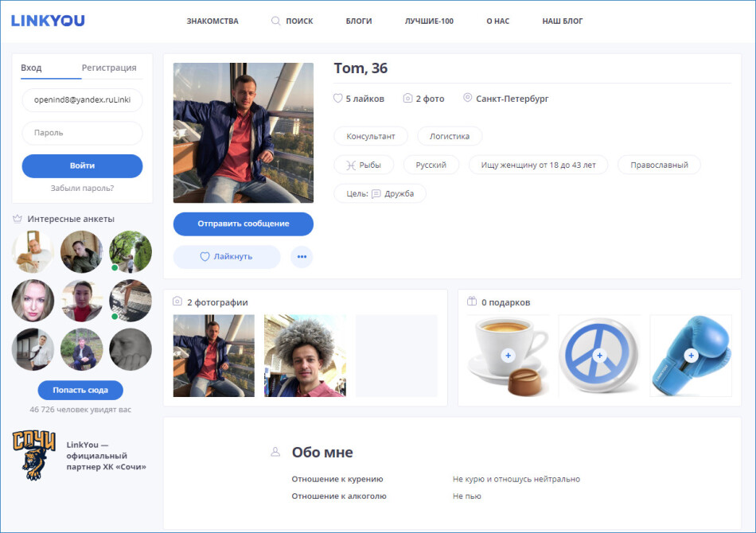The width and height of the screenshot is (756, 533).
Task: Add the blue boxing glove gift
Action: click(x=690, y=355)
